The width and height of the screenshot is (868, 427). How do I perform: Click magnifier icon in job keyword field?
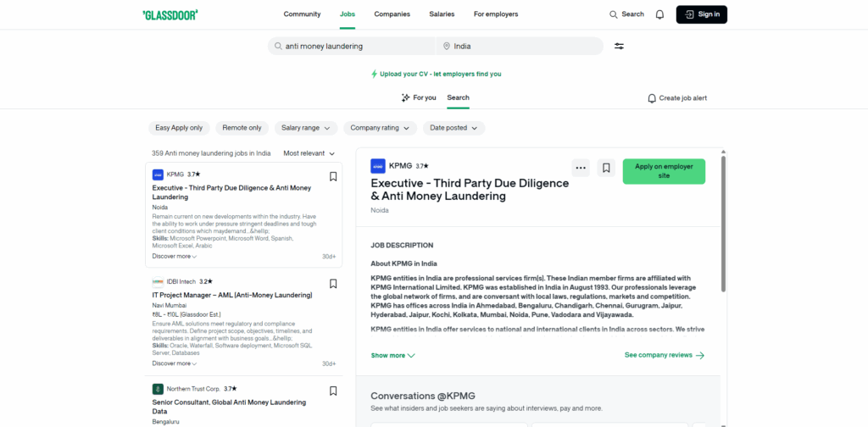[278, 47]
